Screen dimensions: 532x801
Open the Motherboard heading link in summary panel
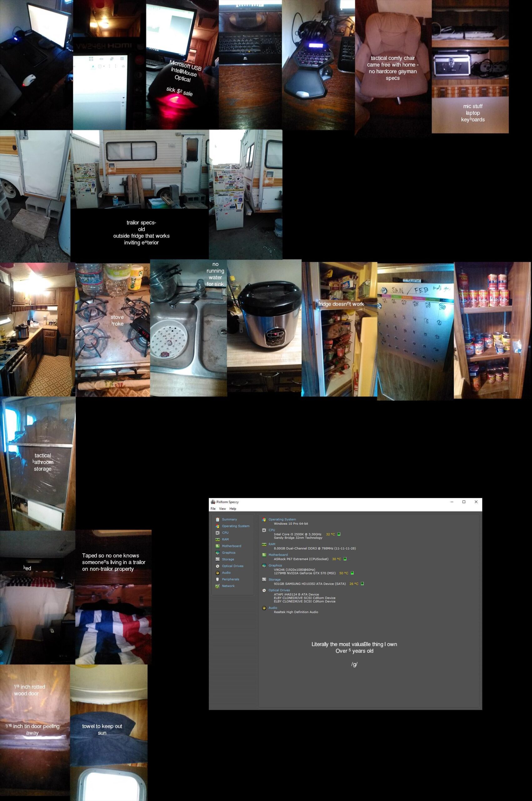[x=278, y=555]
